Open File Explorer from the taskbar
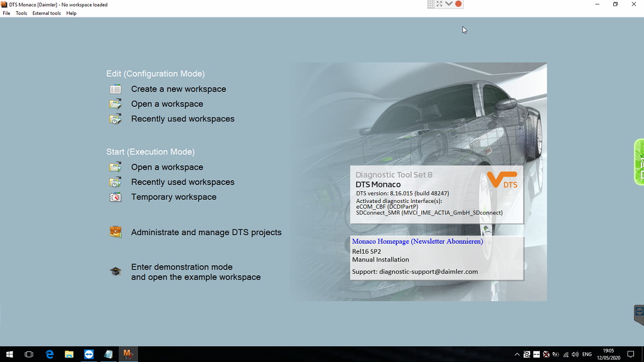This screenshot has width=644, height=362. click(69, 354)
